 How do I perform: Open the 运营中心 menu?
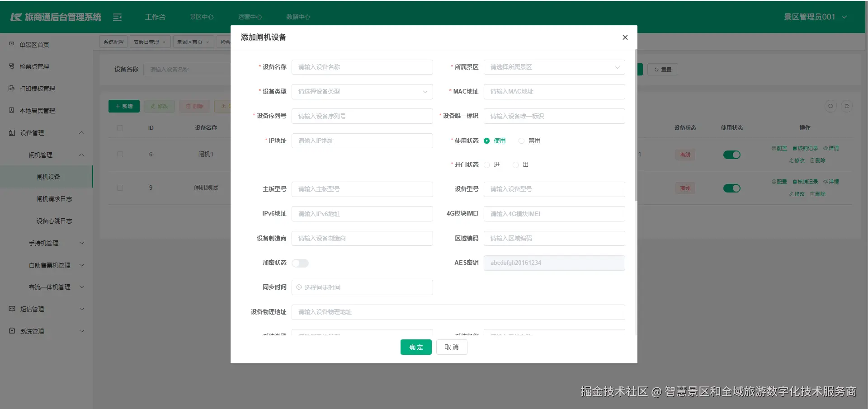click(250, 17)
